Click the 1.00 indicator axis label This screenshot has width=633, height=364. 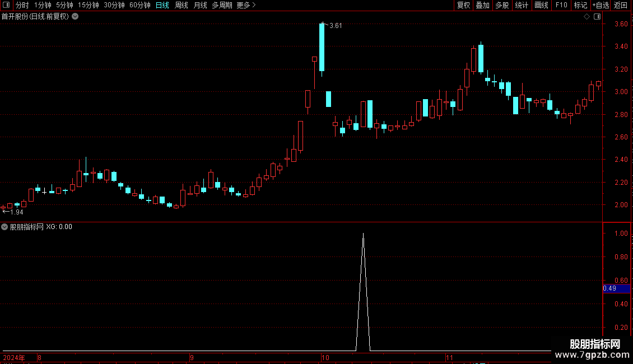pos(621,234)
